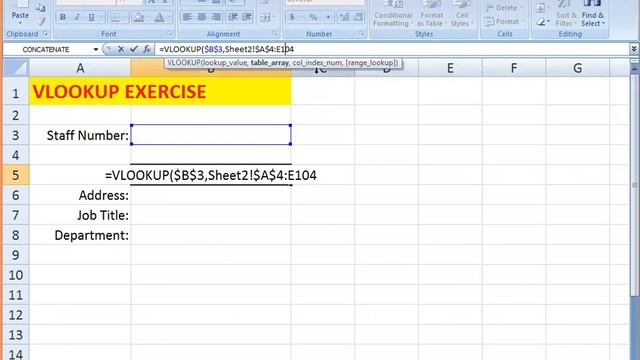Select row 5 header
The width and height of the screenshot is (640, 360).
(16, 175)
